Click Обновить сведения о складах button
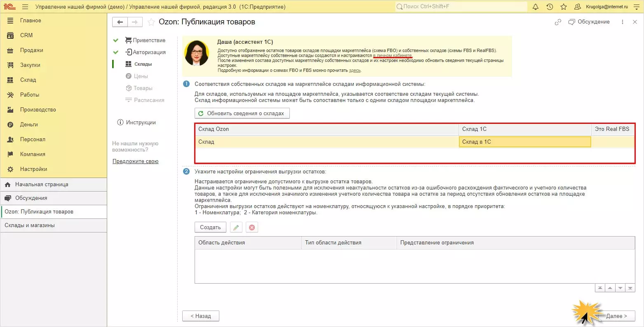Viewport: 644px width, 327px height. tap(242, 114)
